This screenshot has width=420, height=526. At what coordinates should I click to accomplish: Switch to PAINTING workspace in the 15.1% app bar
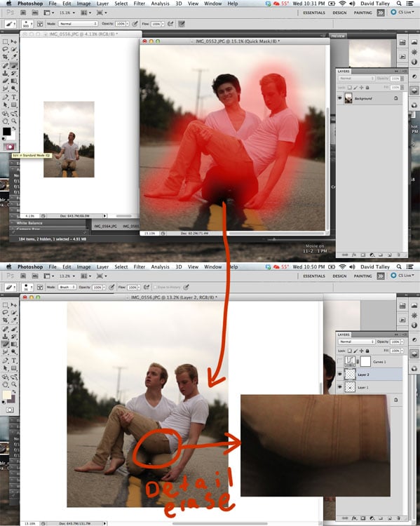(363, 13)
